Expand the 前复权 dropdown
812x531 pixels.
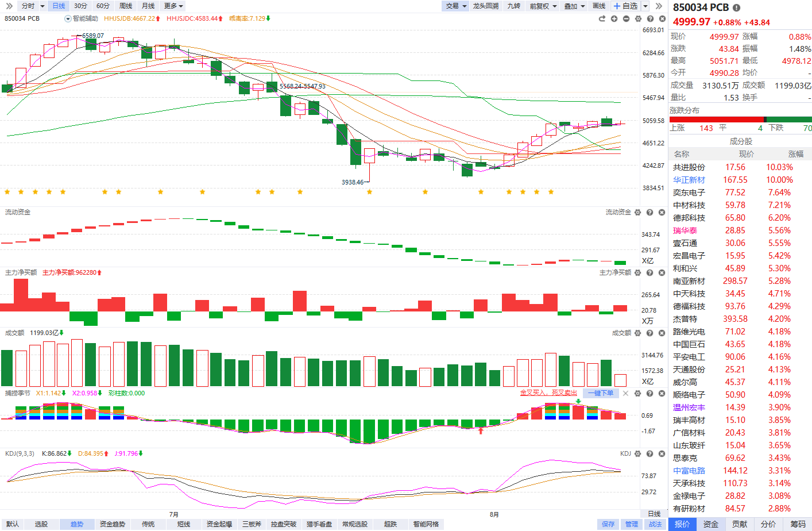(543, 6)
